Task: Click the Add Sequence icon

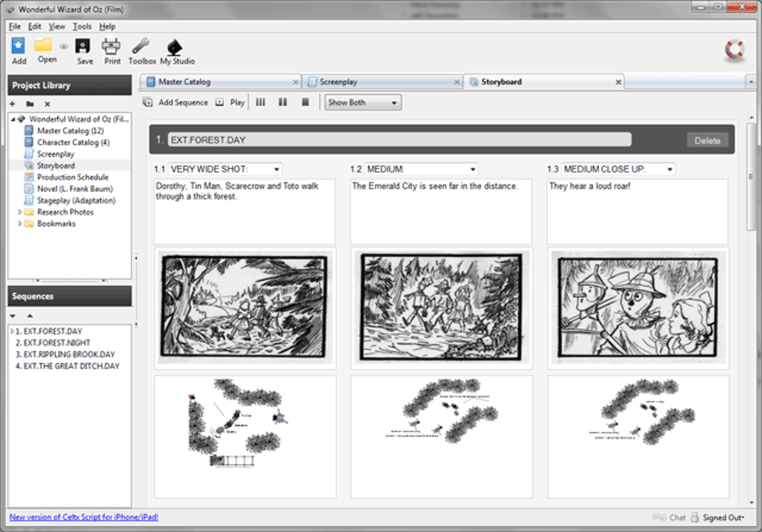Action: pyautogui.click(x=148, y=102)
